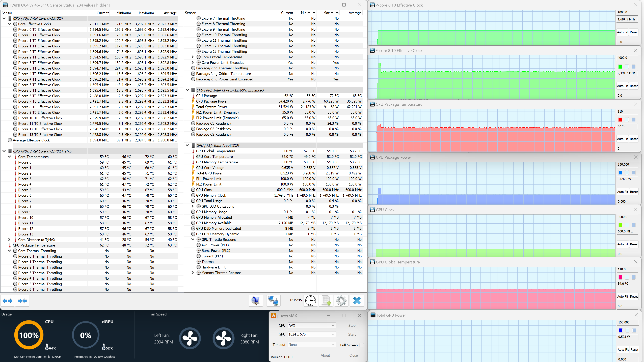The height and width of the screenshot is (362, 644).
Task: Click the Maximum column header in left panel
Action: tap(146, 13)
